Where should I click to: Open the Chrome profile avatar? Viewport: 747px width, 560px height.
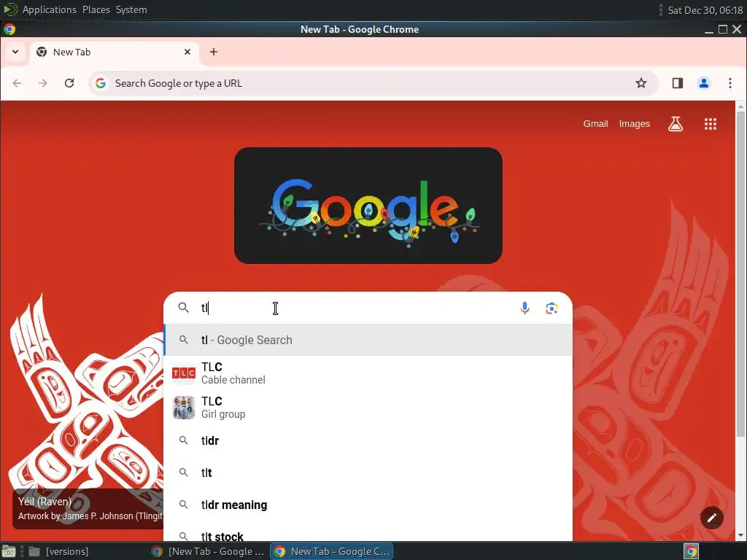pos(704,83)
